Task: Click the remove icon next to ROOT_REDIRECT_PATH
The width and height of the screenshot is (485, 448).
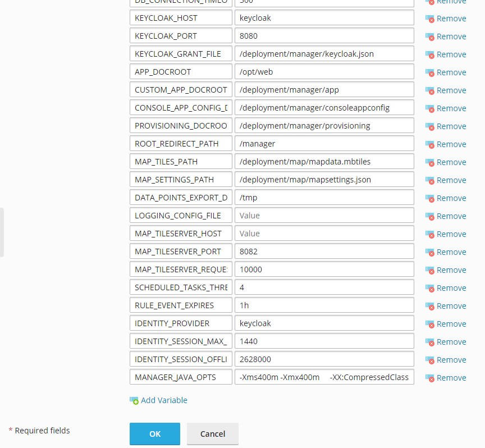Action: click(429, 144)
